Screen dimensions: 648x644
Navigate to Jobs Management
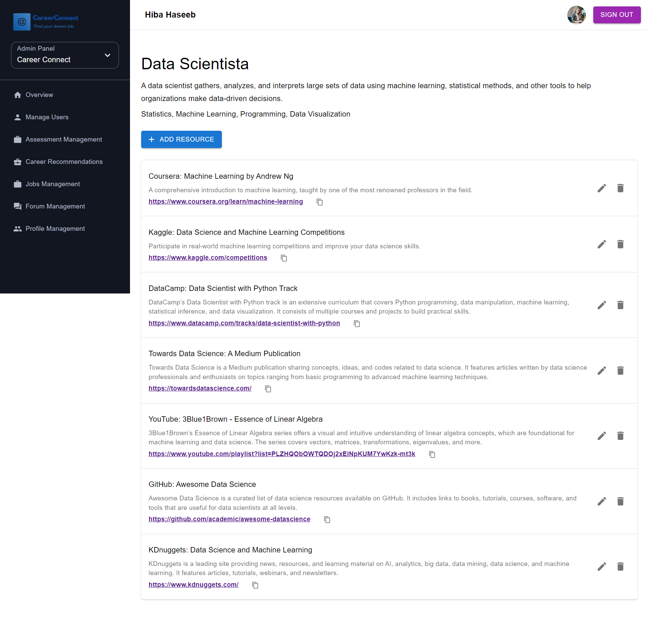coord(65,184)
